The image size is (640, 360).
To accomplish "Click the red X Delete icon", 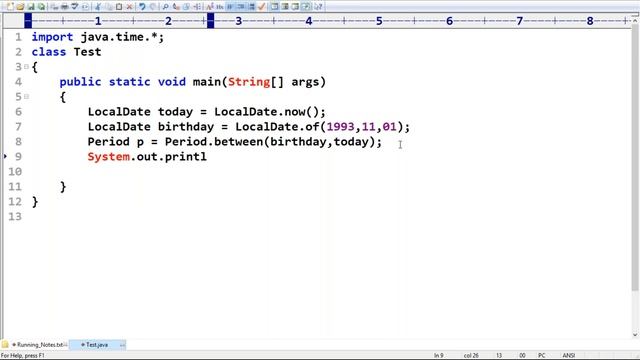I will [x=129, y=7].
